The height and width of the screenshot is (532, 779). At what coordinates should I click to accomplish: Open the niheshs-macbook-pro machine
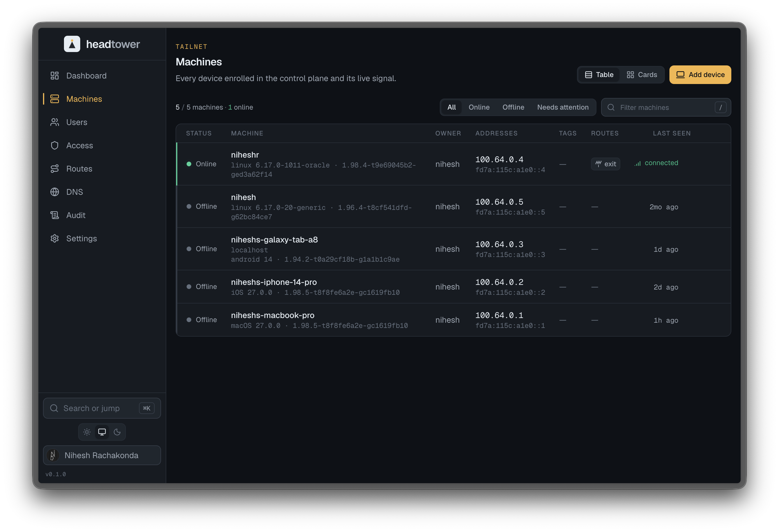(273, 315)
